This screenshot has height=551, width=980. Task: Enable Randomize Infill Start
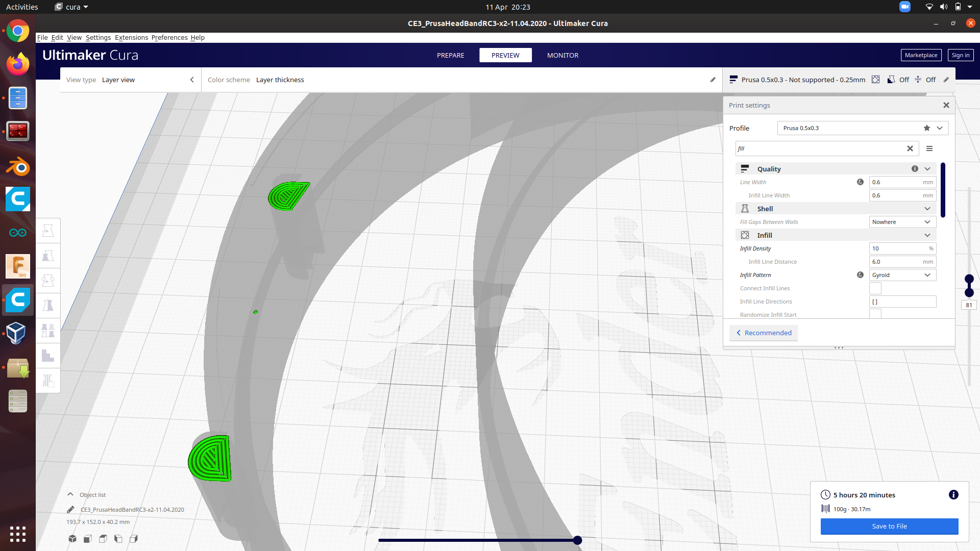point(875,314)
